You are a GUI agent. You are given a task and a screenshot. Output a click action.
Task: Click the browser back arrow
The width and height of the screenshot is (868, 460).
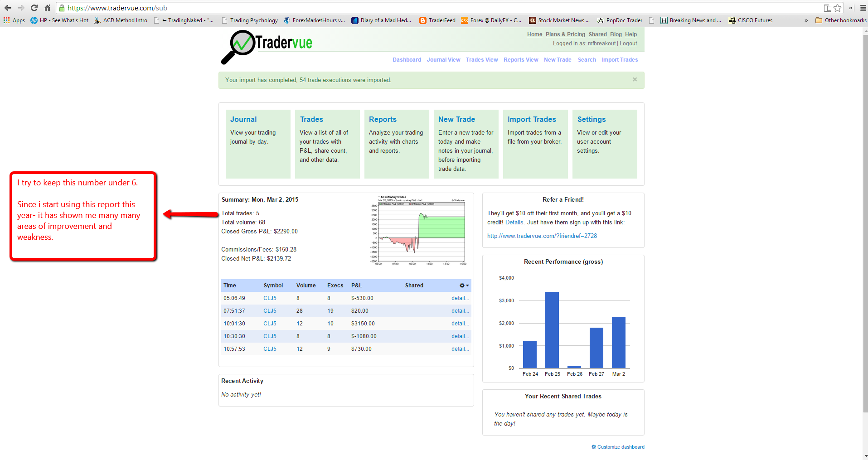pos(8,8)
